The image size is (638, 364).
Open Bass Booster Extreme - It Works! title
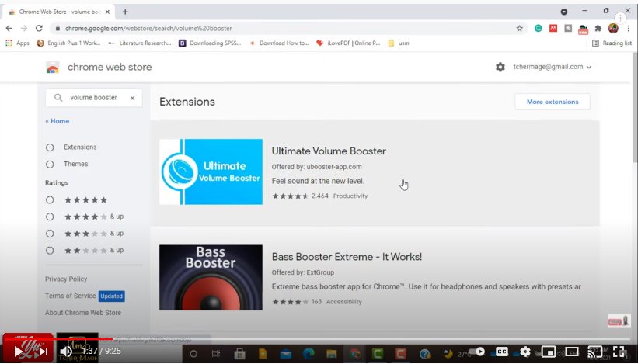347,257
